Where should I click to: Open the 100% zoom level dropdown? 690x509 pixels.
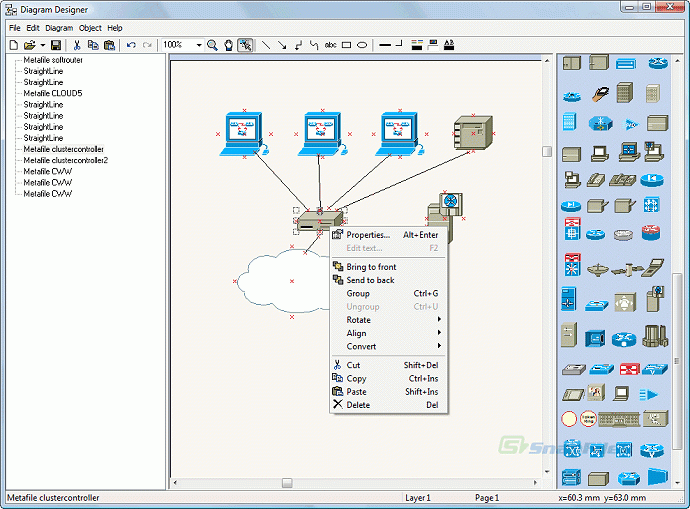(x=199, y=45)
